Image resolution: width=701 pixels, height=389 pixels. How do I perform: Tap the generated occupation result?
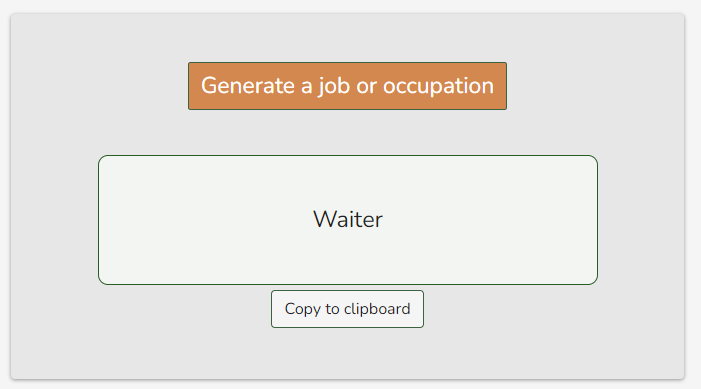tap(348, 220)
